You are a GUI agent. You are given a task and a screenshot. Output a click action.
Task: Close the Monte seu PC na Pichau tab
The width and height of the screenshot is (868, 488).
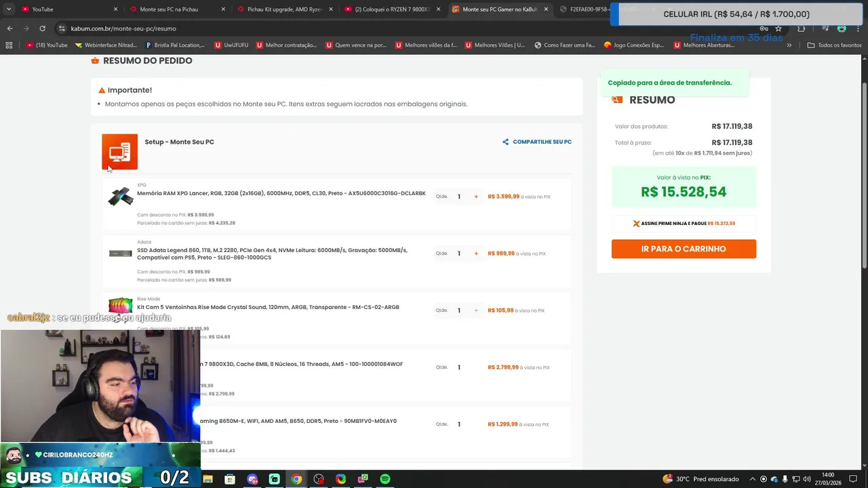click(x=223, y=9)
